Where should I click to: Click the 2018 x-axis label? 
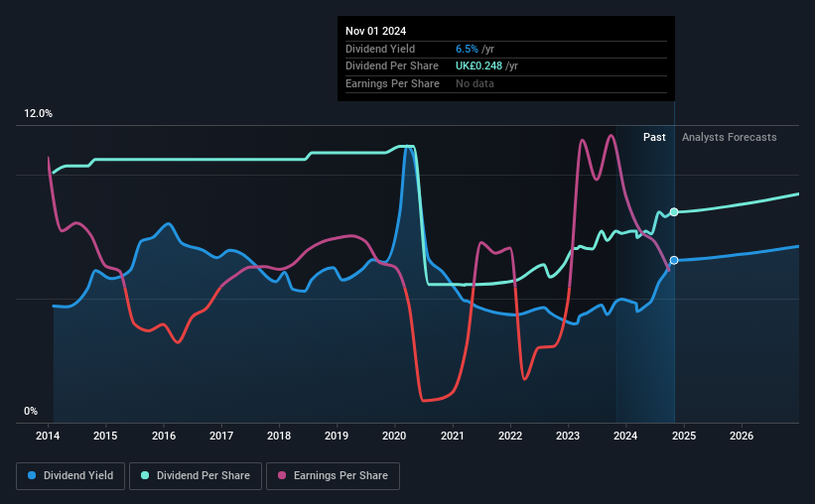279,436
